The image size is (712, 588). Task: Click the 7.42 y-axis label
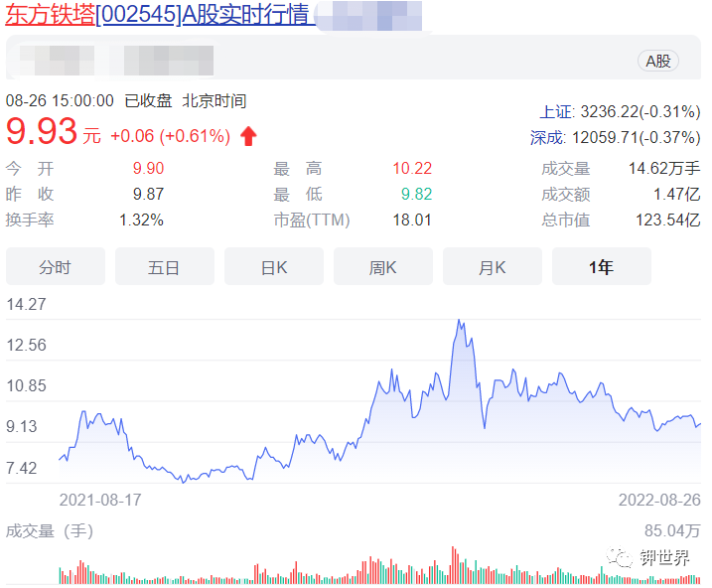tap(21, 468)
